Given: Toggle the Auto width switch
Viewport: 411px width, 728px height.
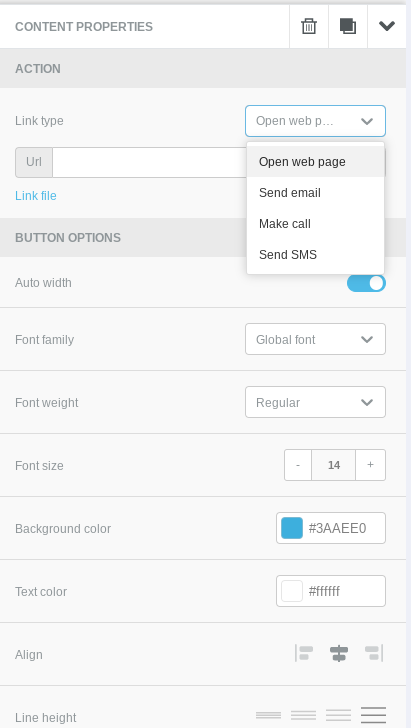Looking at the screenshot, I should (366, 283).
